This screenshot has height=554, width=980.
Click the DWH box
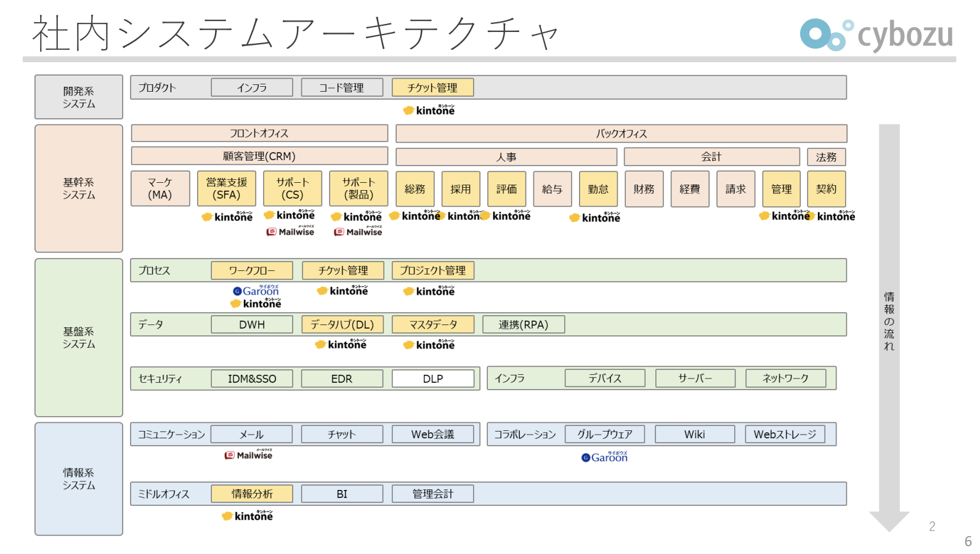(x=252, y=324)
